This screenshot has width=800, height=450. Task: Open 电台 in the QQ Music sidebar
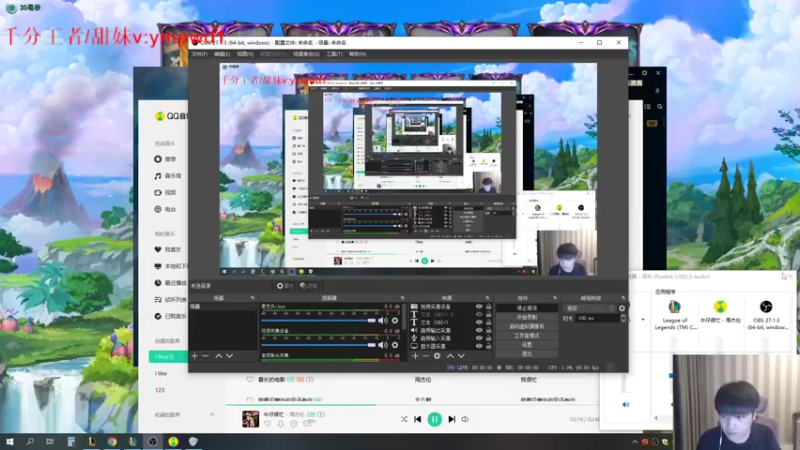click(x=165, y=209)
